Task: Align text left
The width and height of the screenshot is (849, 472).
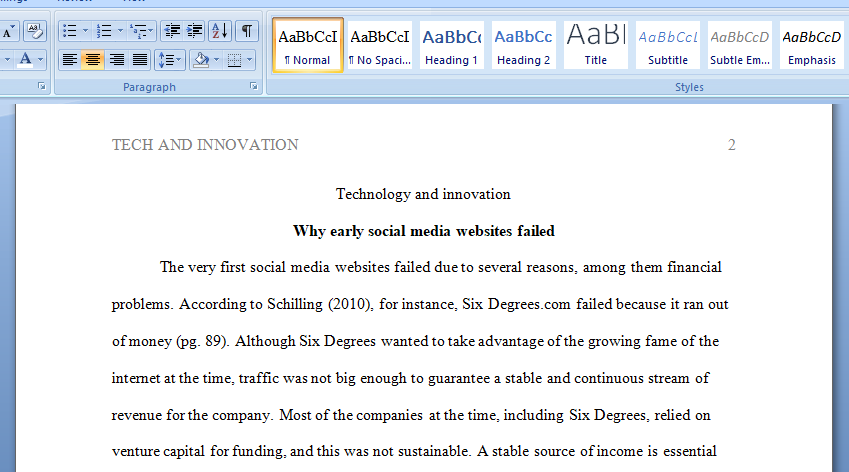Action: click(x=69, y=59)
